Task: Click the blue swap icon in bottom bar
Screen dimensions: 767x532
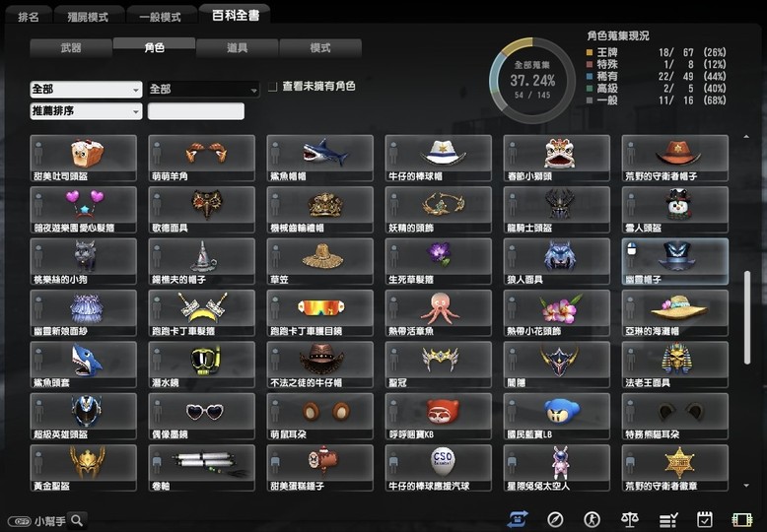Action: click(519, 519)
